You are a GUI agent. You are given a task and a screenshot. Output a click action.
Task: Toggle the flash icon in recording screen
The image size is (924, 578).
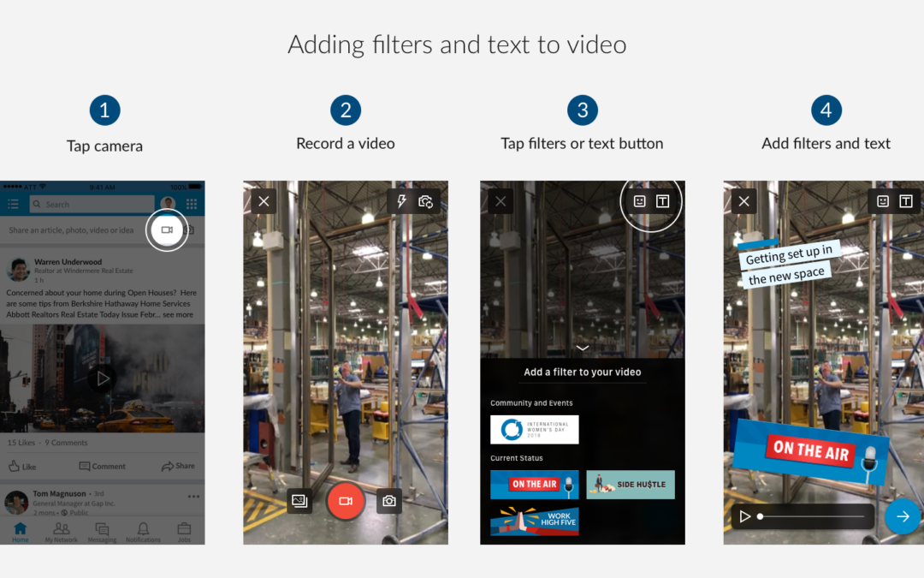click(401, 201)
